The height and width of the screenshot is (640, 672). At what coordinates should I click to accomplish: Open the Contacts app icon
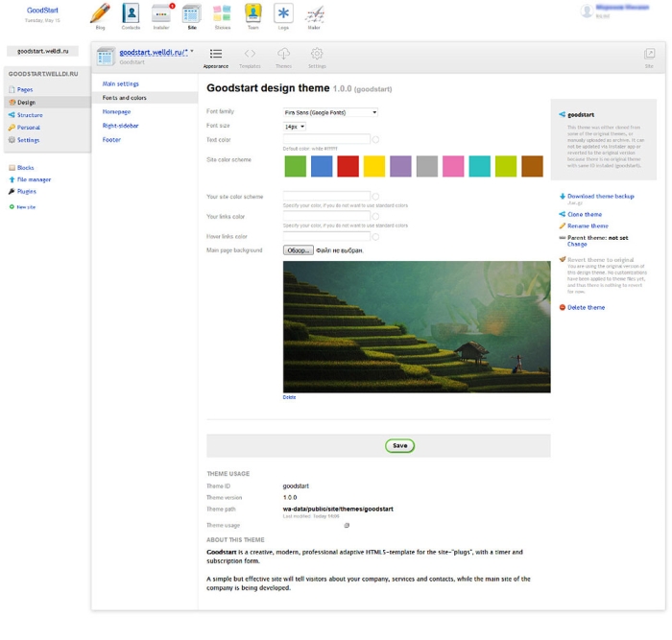tap(131, 14)
